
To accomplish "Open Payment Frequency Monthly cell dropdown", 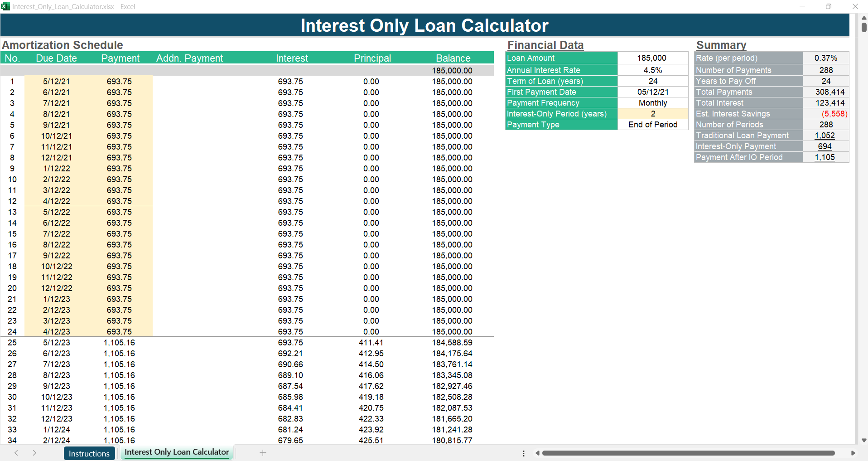I will pyautogui.click(x=652, y=103).
